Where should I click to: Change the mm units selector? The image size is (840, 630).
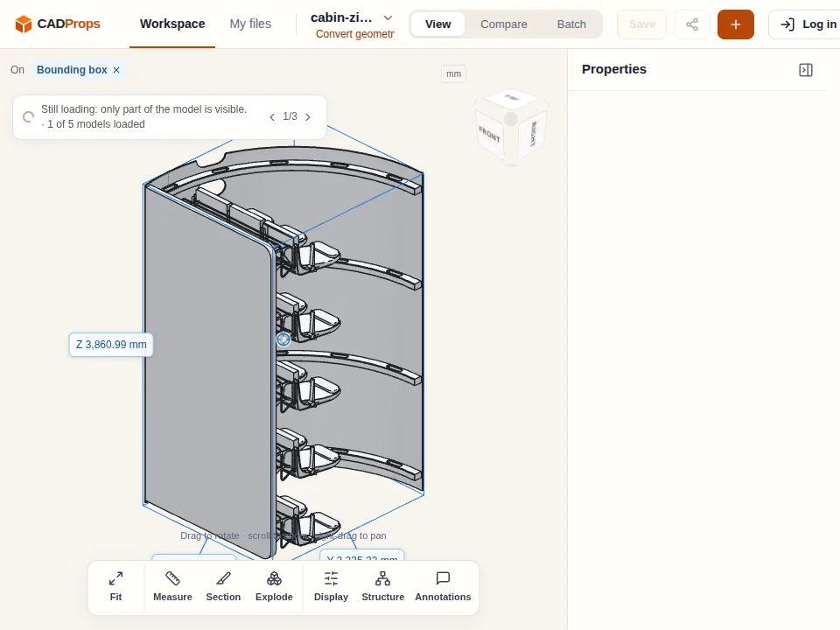454,73
